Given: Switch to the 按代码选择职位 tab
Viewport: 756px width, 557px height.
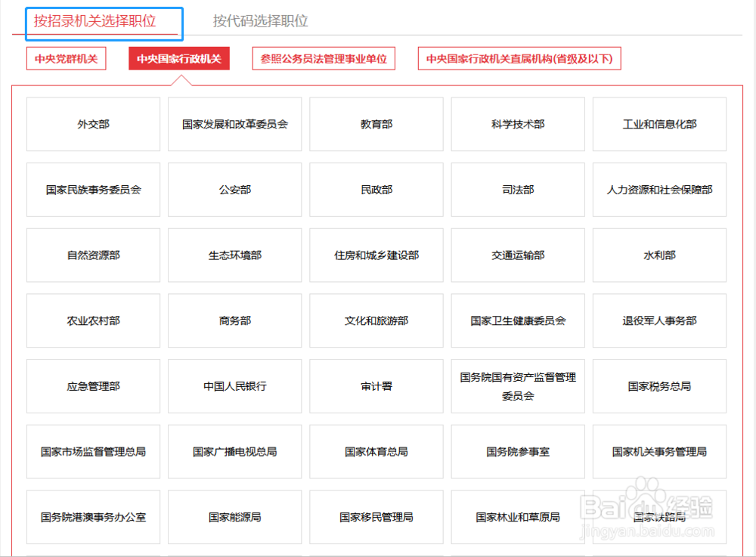Looking at the screenshot, I should (259, 22).
